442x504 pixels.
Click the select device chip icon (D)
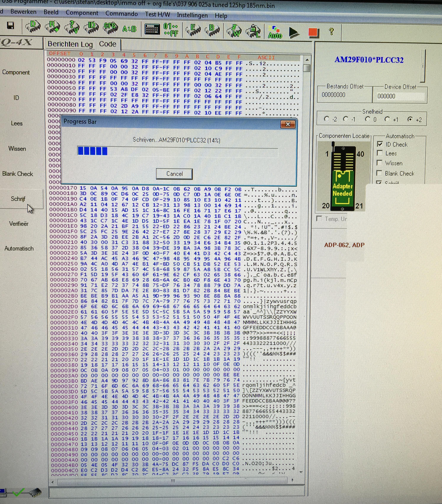click(33, 27)
